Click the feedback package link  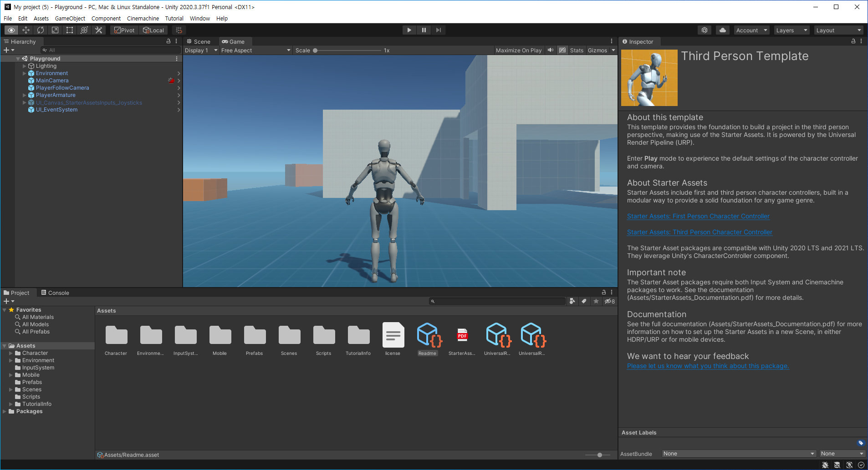(708, 366)
